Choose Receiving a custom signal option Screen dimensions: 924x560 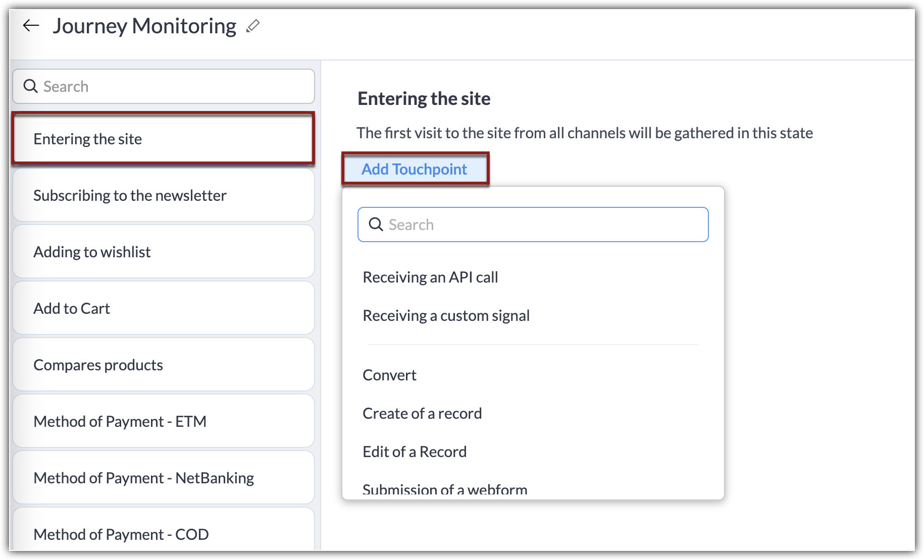pyautogui.click(x=446, y=315)
